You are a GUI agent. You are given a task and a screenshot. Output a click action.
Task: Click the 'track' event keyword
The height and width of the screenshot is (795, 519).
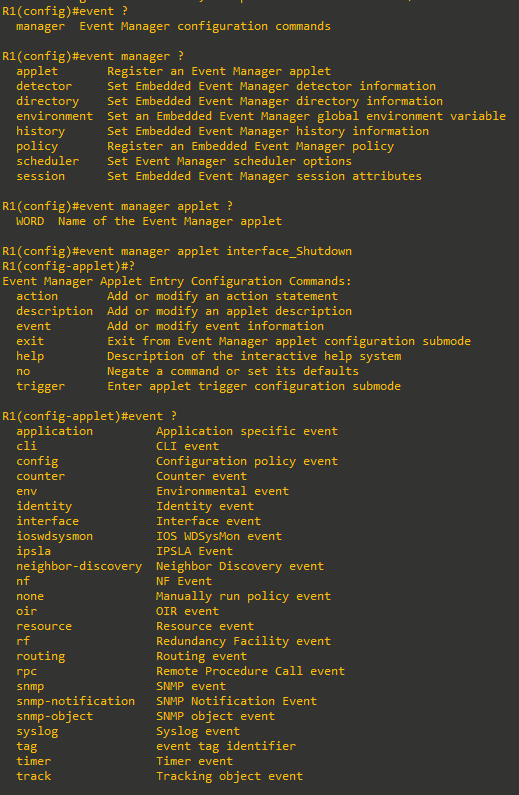(33, 776)
